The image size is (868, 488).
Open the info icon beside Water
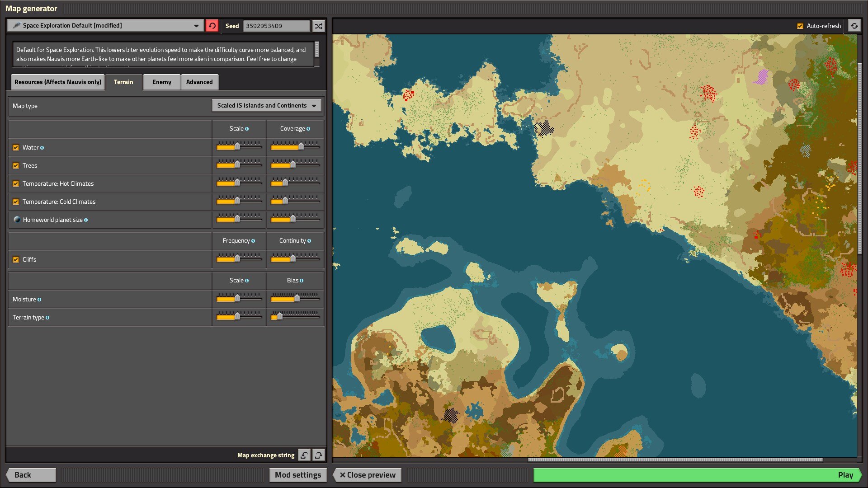tap(42, 148)
